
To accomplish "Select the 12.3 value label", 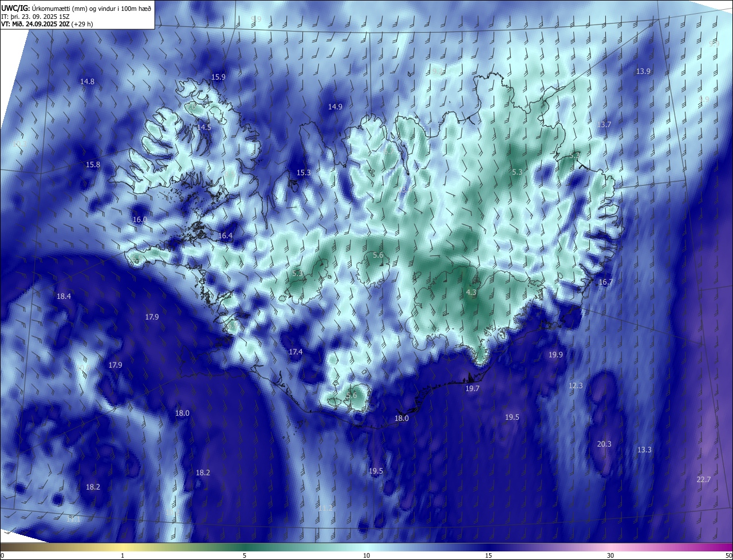I will click(x=576, y=386).
